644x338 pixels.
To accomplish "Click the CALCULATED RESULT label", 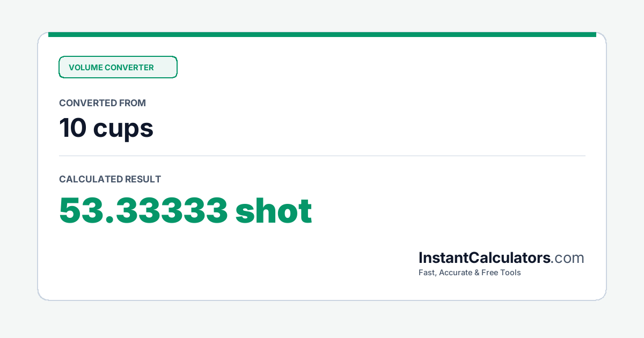I will 110,179.
